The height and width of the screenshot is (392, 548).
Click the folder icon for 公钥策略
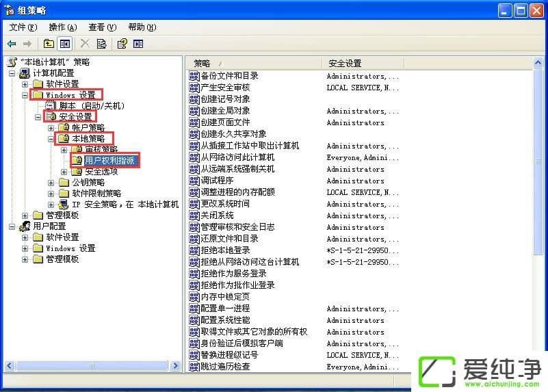(x=64, y=183)
